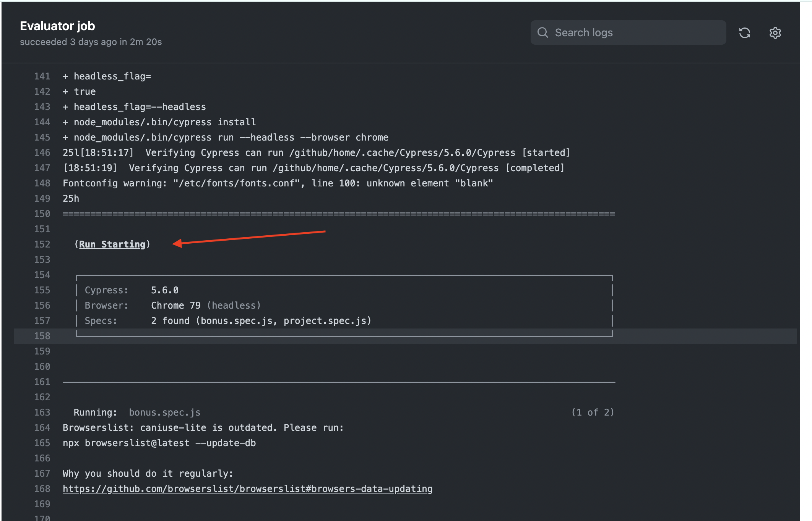The height and width of the screenshot is (521, 812).
Task: Click line 164 Browserslist caniuse-lite warning
Action: pos(203,427)
